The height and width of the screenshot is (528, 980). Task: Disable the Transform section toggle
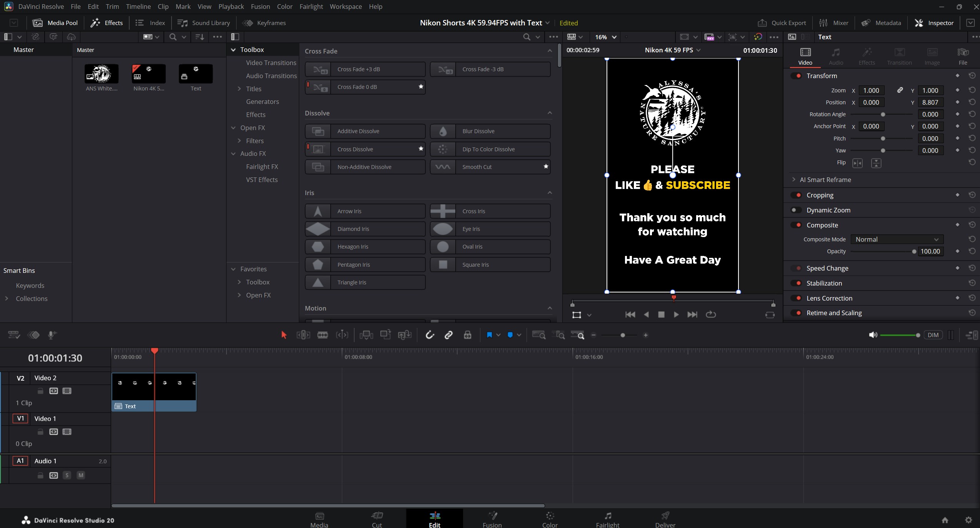(x=796, y=76)
